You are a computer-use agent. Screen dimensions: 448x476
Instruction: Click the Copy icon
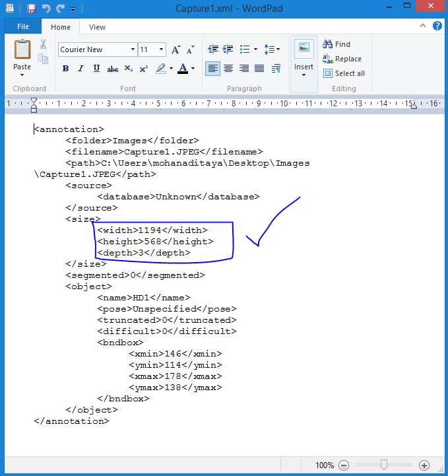point(43,59)
